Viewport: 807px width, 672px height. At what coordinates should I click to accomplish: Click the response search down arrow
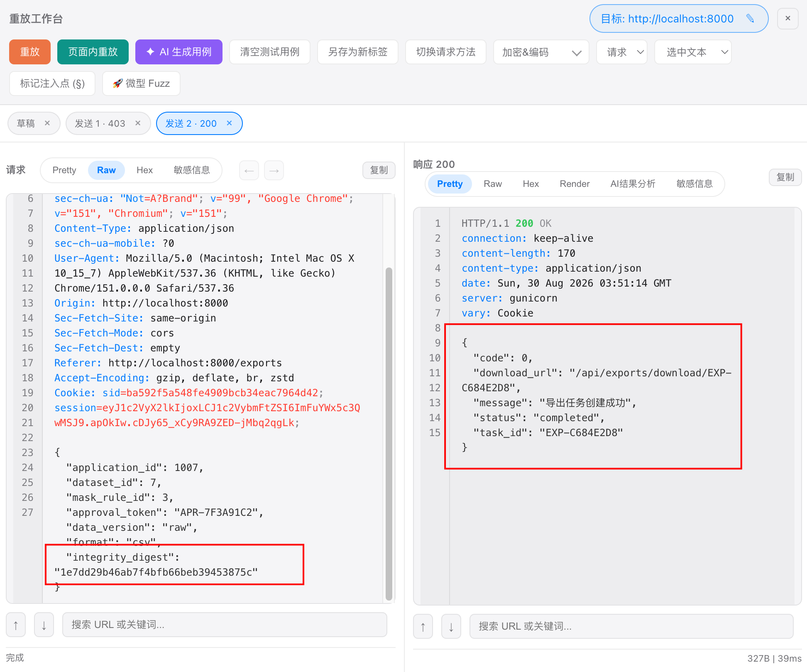(x=451, y=626)
